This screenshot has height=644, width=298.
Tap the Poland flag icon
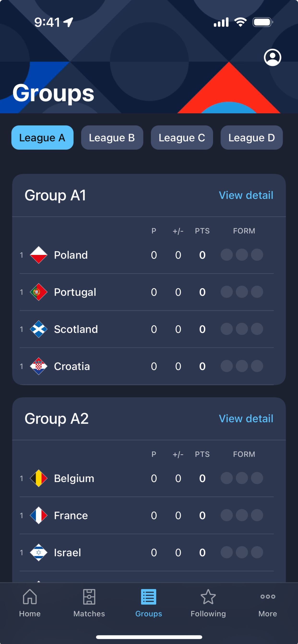39,255
